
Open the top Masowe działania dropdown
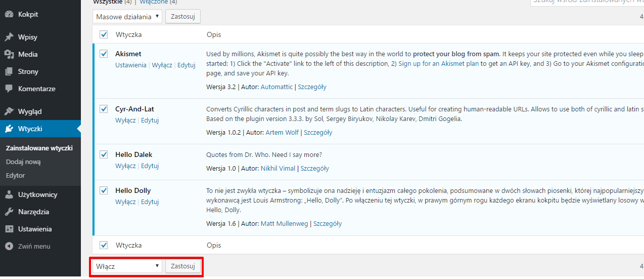coord(127,17)
